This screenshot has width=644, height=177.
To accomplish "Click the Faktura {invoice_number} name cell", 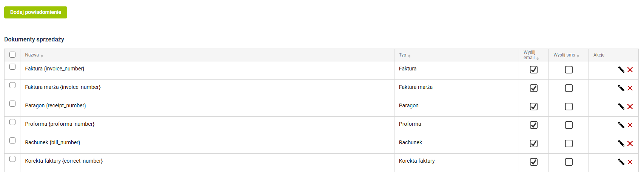I will pyautogui.click(x=55, y=69).
